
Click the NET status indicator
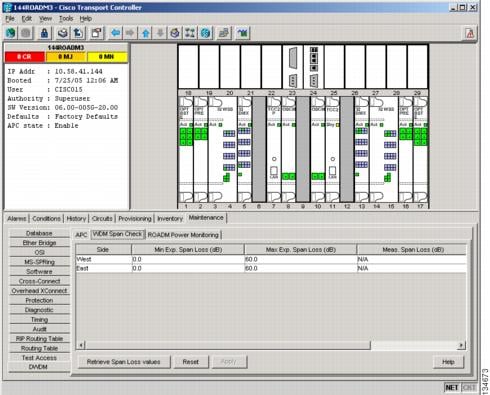click(452, 387)
